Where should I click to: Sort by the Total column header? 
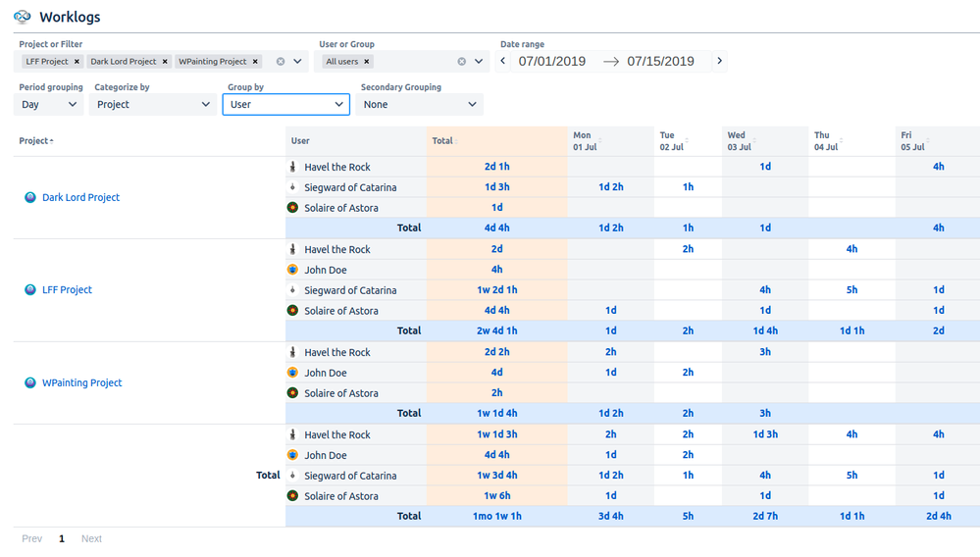[444, 141]
